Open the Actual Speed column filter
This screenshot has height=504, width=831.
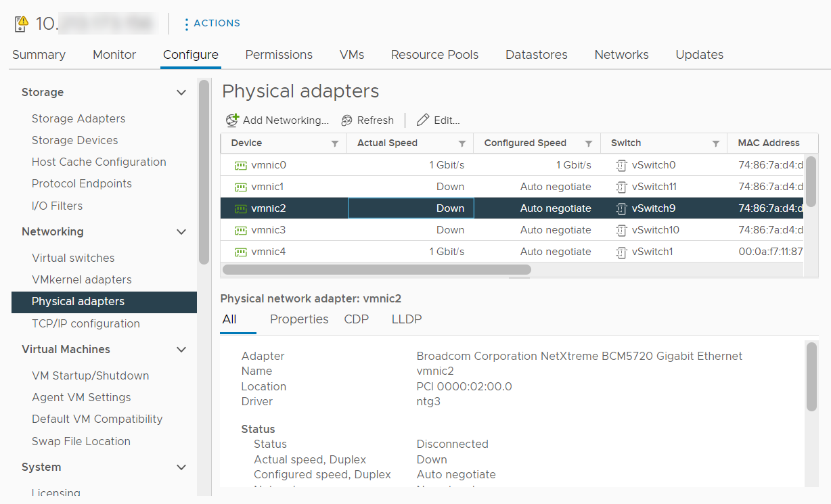click(x=462, y=143)
